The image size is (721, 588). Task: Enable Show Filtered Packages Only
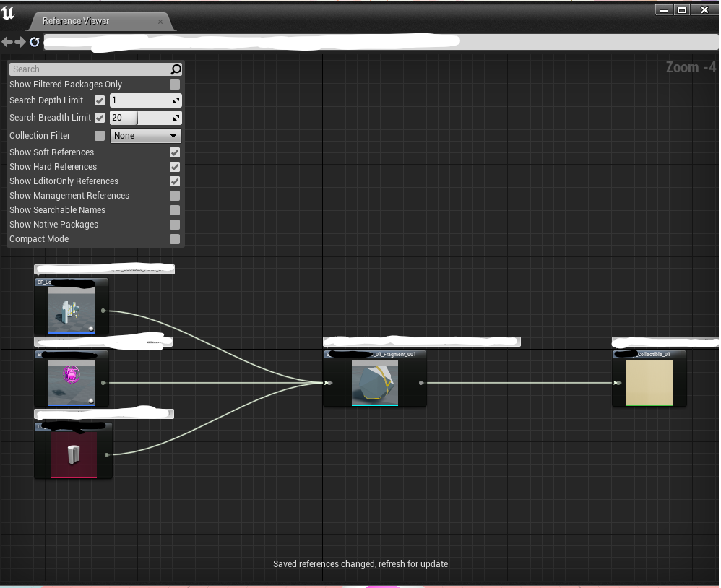click(176, 85)
